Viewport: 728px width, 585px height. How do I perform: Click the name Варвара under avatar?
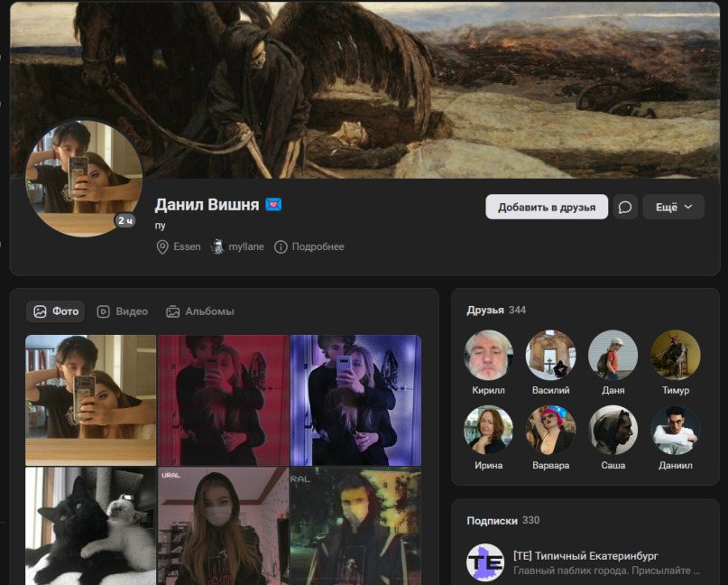click(x=550, y=465)
